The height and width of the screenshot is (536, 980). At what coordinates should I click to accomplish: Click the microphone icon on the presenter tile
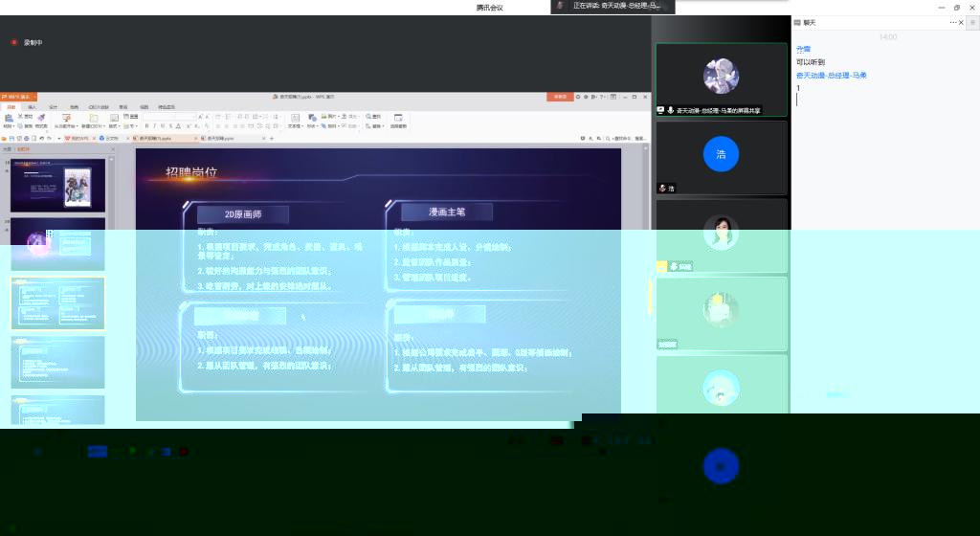coord(671,110)
